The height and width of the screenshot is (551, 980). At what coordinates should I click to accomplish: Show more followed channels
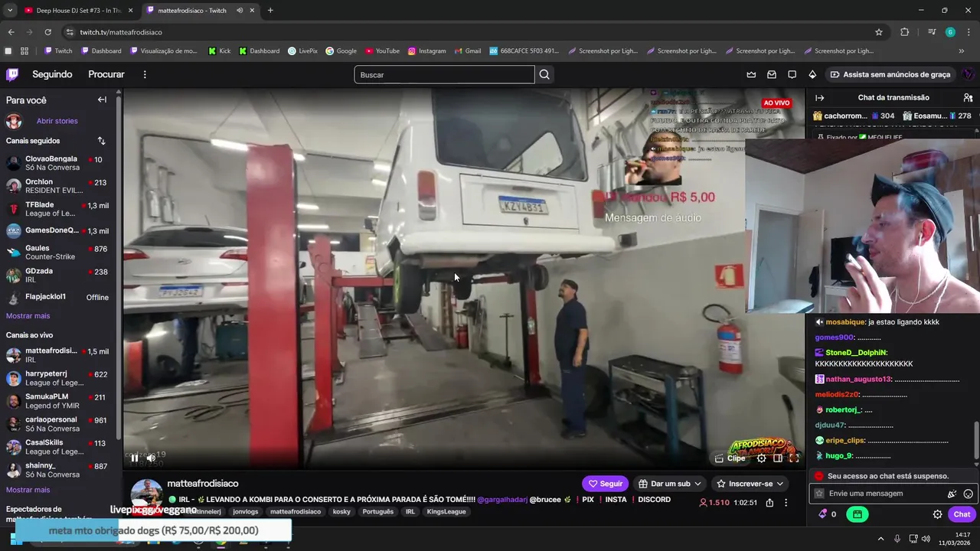click(x=28, y=316)
